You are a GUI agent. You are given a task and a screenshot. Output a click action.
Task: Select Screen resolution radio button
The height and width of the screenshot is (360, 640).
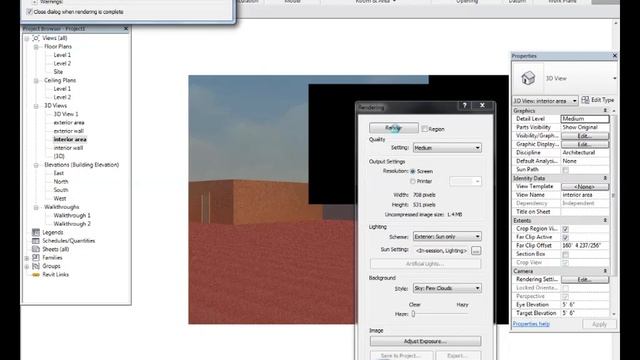pyautogui.click(x=413, y=171)
